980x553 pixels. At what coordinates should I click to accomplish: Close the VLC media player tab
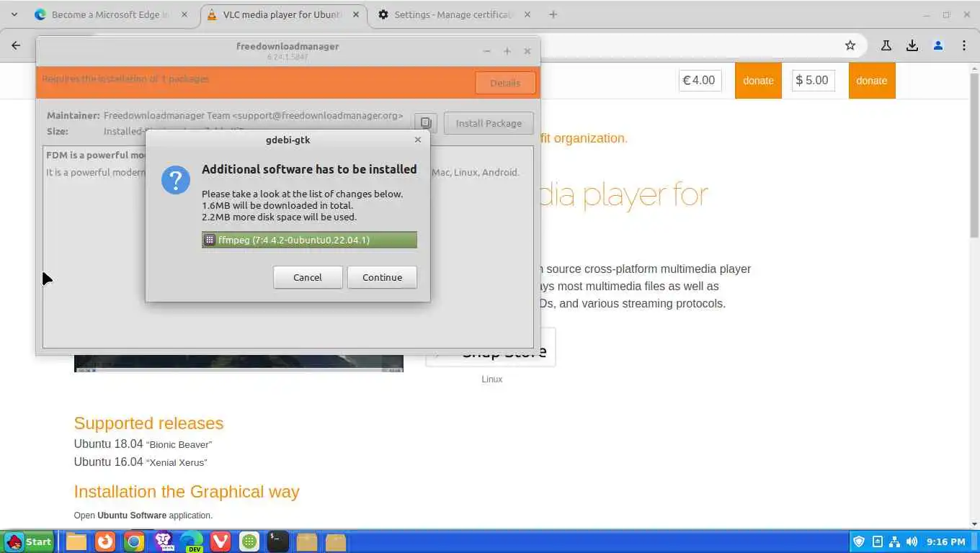point(355,14)
